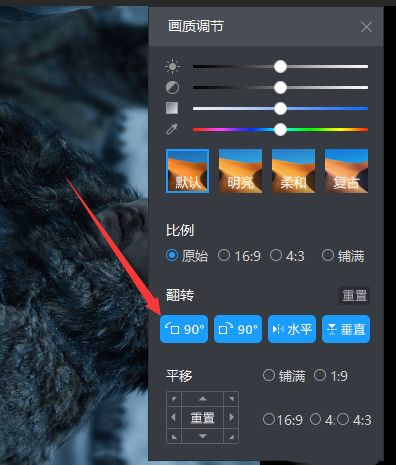Pan the picture to lower-right corner arrow
This screenshot has height=465, width=396.
click(231, 436)
